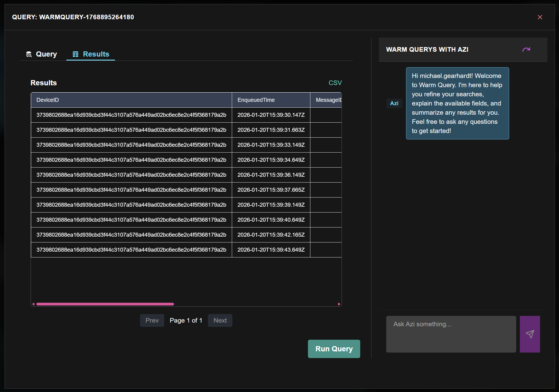This screenshot has height=392, width=559.
Task: Click the Page 1 of 1 indicator
Action: pos(186,320)
